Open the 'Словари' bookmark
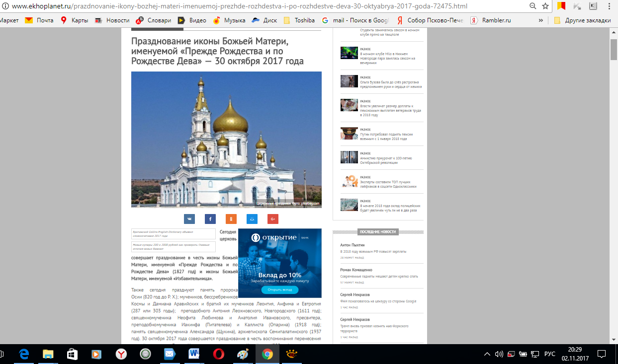The width and height of the screenshot is (618, 364). pyautogui.click(x=154, y=20)
